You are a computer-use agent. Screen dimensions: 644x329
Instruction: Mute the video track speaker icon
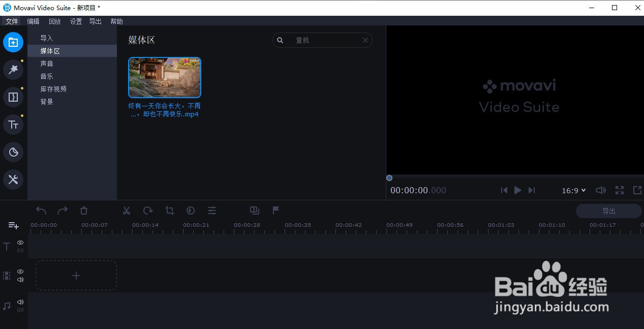click(20, 279)
